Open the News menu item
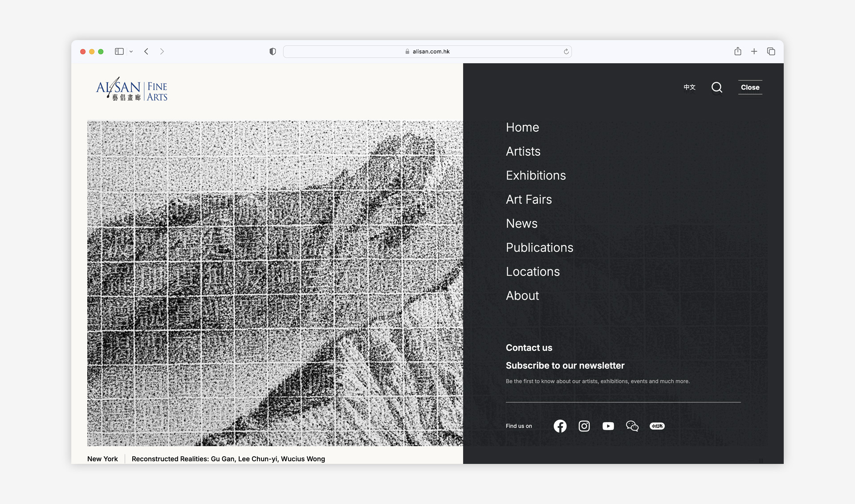 coord(521,224)
